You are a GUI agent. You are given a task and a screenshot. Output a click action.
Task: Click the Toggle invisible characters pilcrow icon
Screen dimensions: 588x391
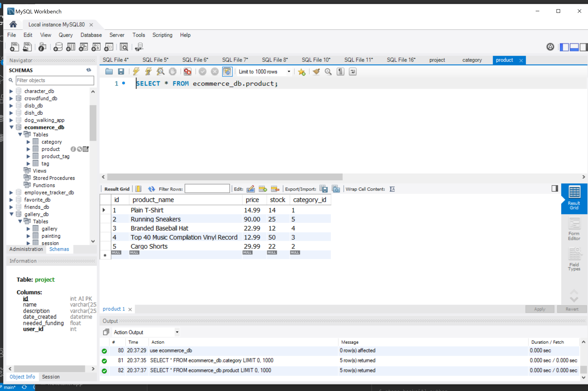tap(340, 72)
